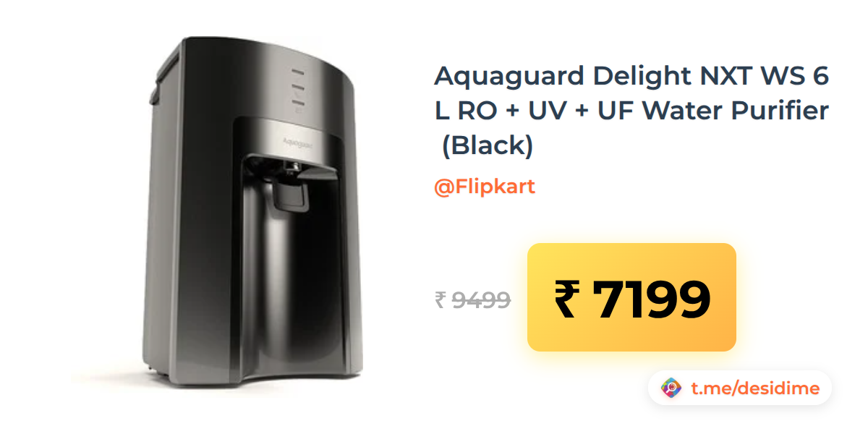Click the 7199 number inside the price badge
868x434 pixels.
click(x=651, y=298)
